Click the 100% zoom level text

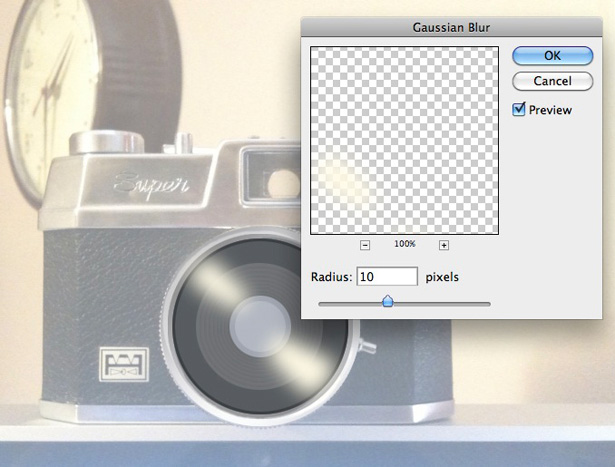tap(404, 244)
